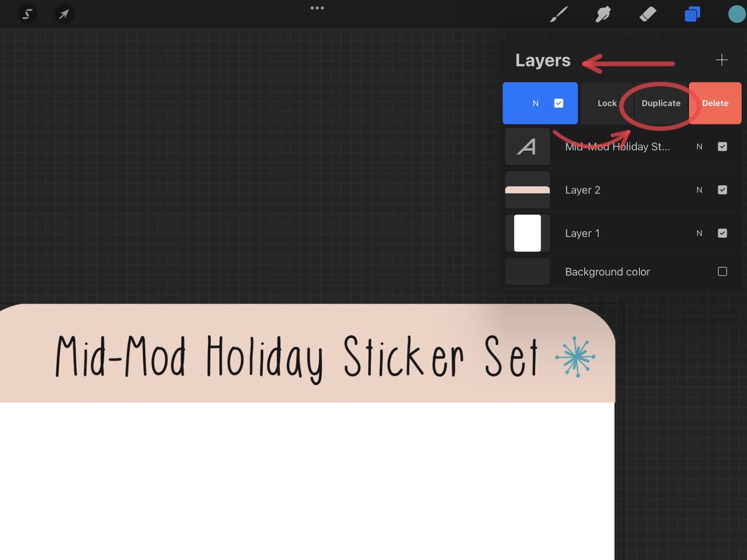Open blend mode N for Layer 2
This screenshot has height=560, width=747.
coord(699,190)
